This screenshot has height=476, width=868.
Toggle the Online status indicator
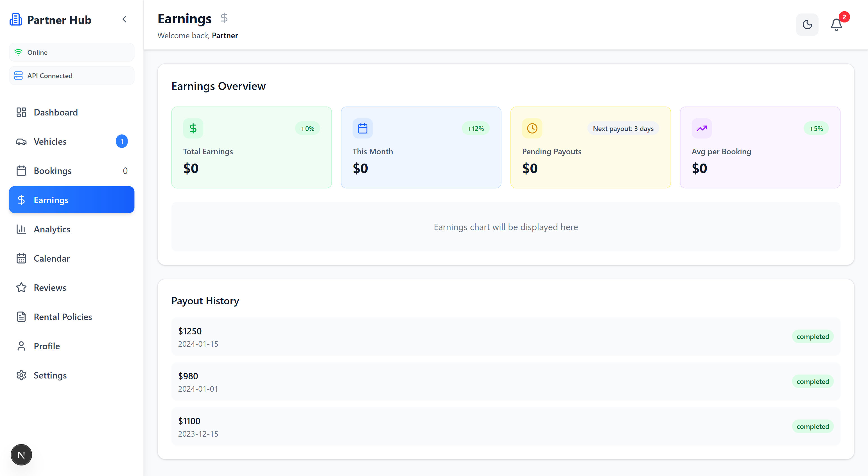click(x=71, y=52)
